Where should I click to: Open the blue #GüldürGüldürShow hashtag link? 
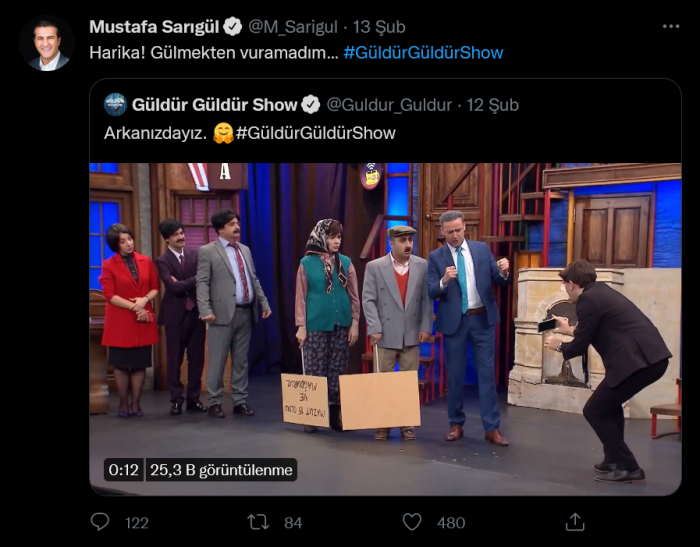coord(423,53)
